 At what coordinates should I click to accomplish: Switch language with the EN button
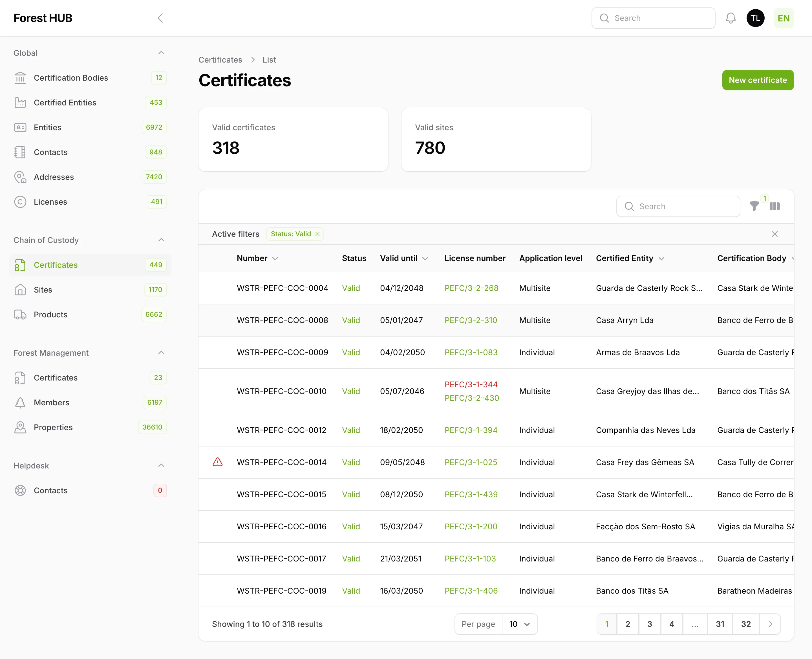click(x=784, y=18)
